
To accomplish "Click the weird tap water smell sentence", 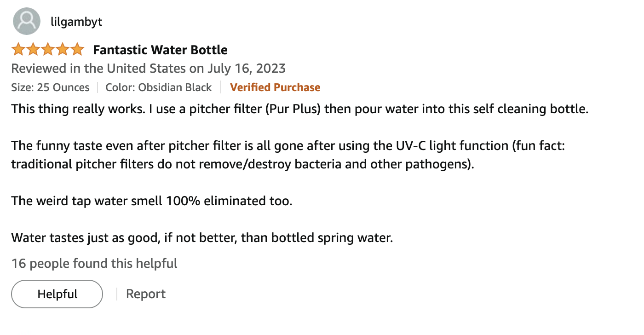I will click(152, 201).
